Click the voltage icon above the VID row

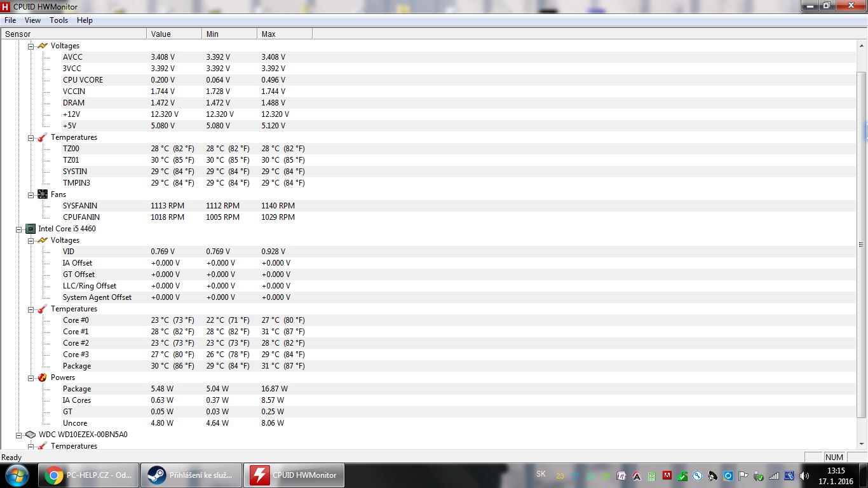(x=43, y=240)
